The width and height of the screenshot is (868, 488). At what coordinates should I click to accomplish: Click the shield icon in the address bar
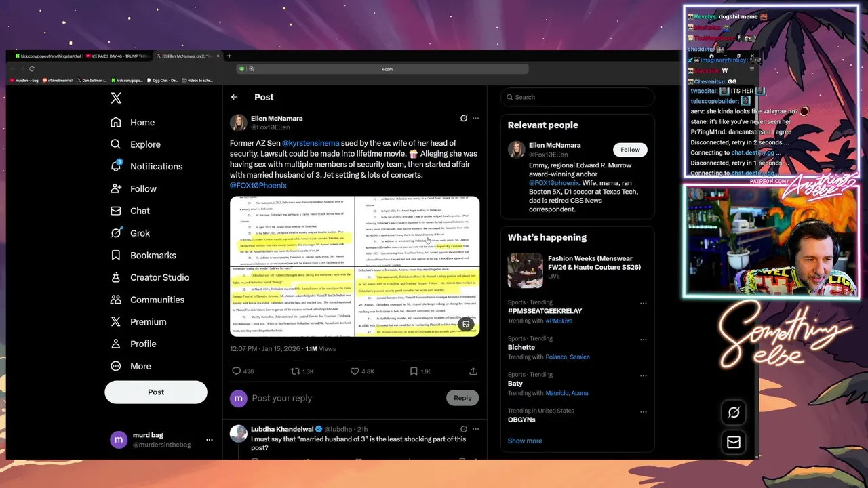point(241,69)
